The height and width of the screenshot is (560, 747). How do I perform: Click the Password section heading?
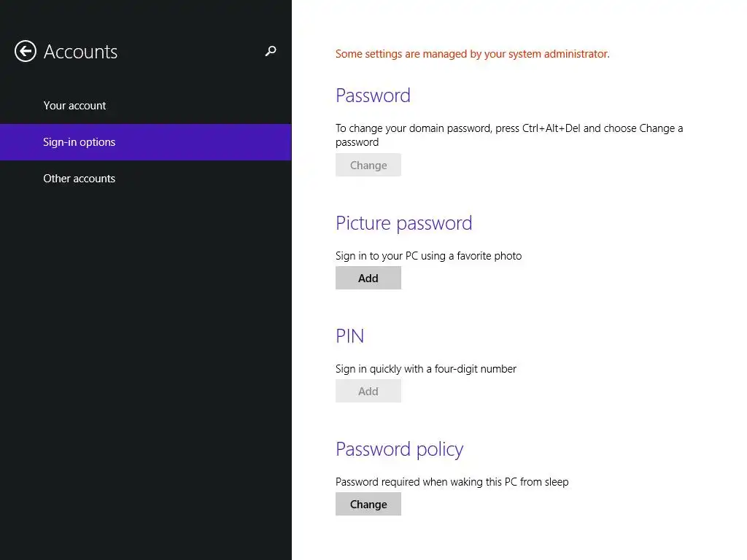(x=373, y=96)
